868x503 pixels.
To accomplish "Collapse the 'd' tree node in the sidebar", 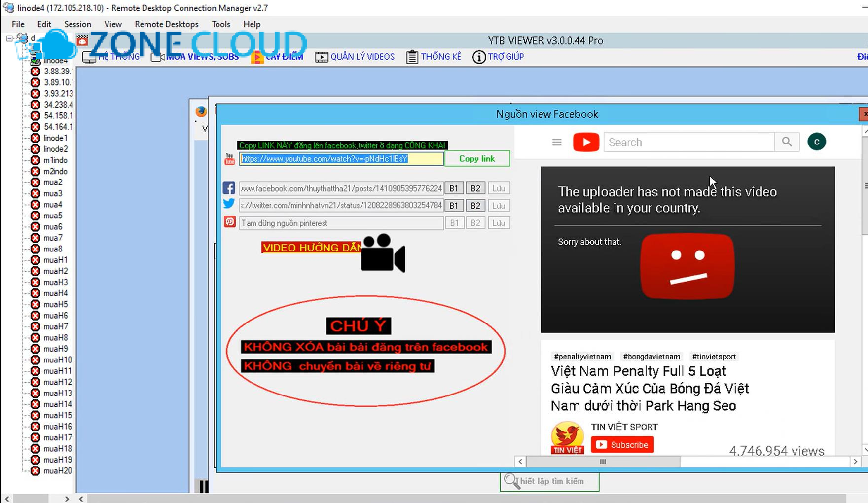I will (x=8, y=38).
